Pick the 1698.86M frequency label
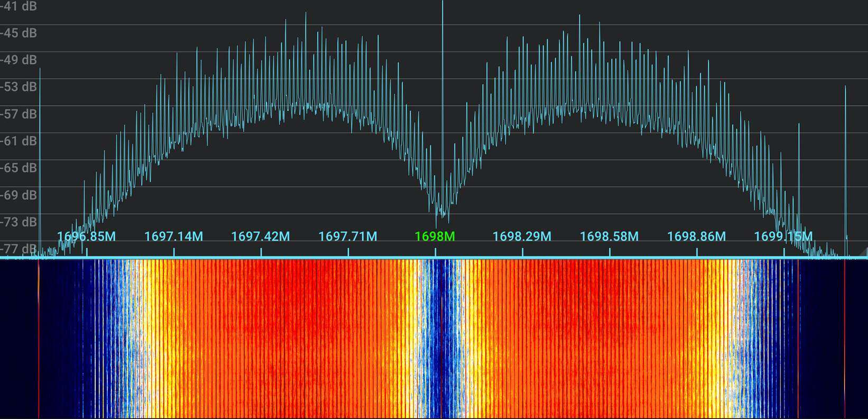Image resolution: width=868 pixels, height=419 pixels. 696,236
